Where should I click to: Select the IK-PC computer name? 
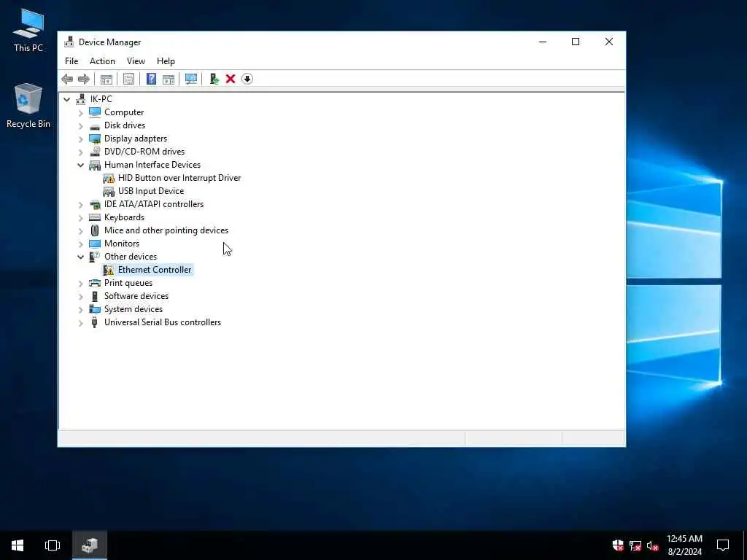pos(101,99)
